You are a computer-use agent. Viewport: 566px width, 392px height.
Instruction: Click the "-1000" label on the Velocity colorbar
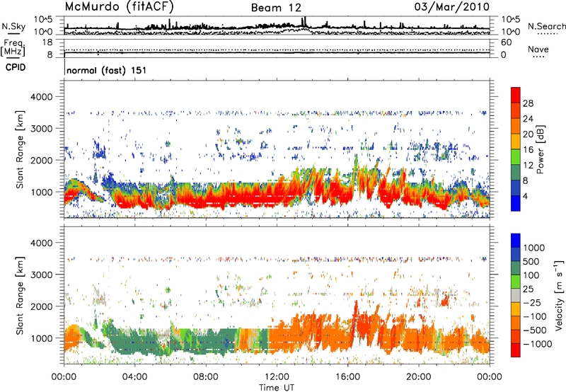538,344
